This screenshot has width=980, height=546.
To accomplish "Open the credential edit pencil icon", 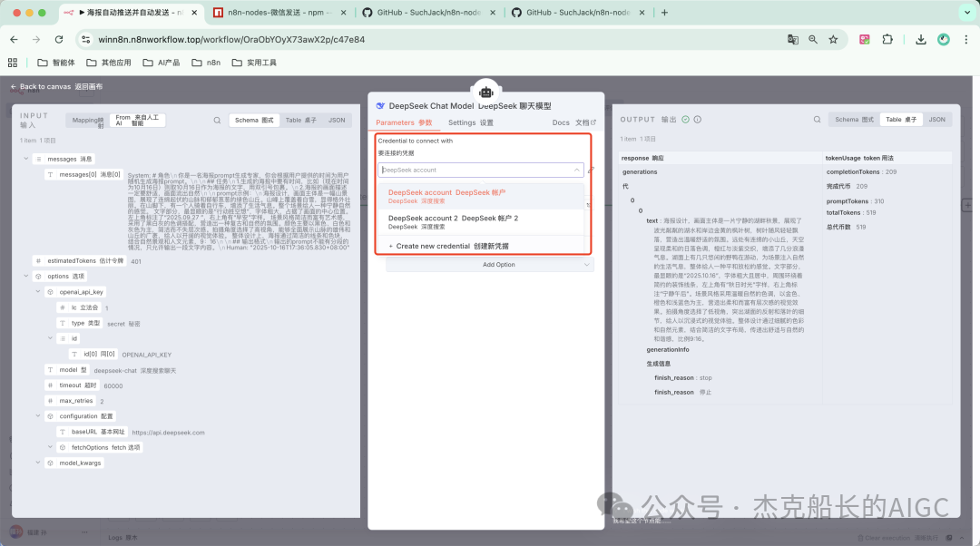I will pyautogui.click(x=591, y=170).
